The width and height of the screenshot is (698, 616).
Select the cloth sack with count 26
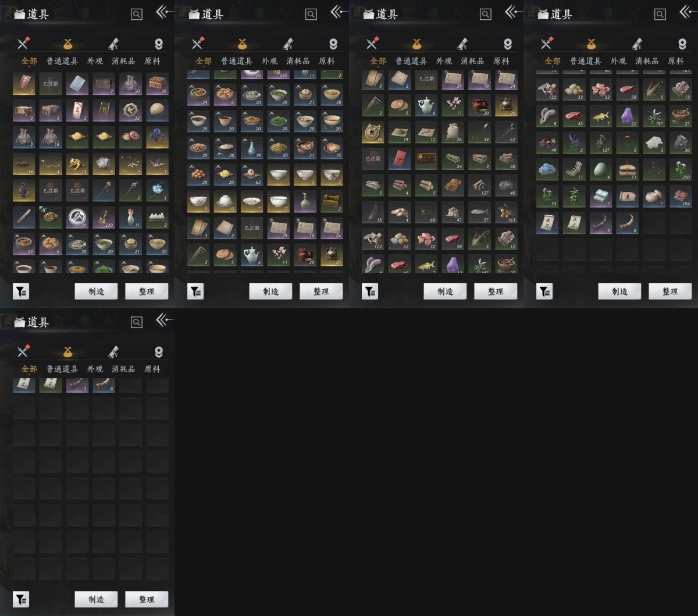click(453, 133)
